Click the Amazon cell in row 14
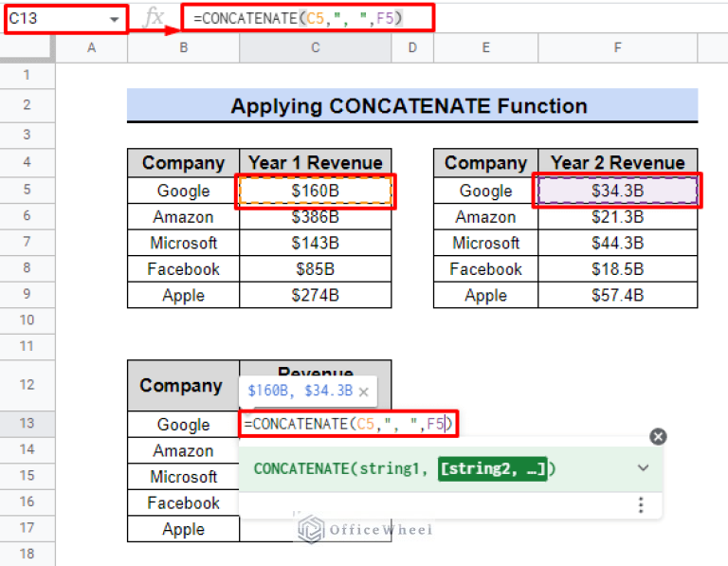 point(183,450)
